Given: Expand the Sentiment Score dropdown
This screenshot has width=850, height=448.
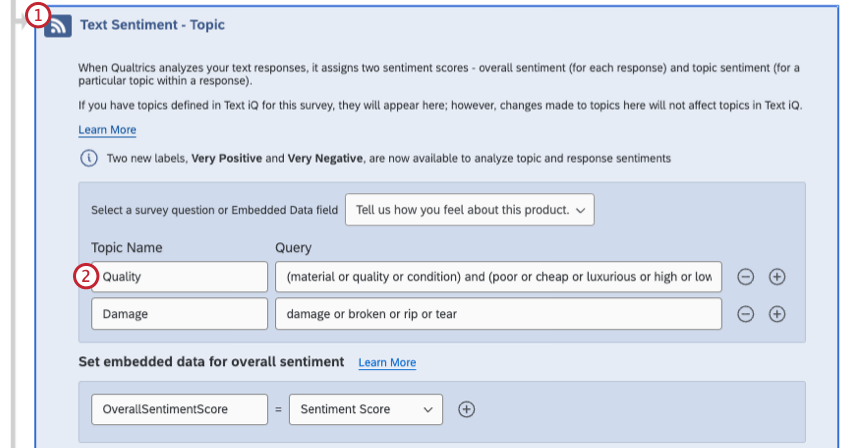Looking at the screenshot, I should pyautogui.click(x=365, y=409).
